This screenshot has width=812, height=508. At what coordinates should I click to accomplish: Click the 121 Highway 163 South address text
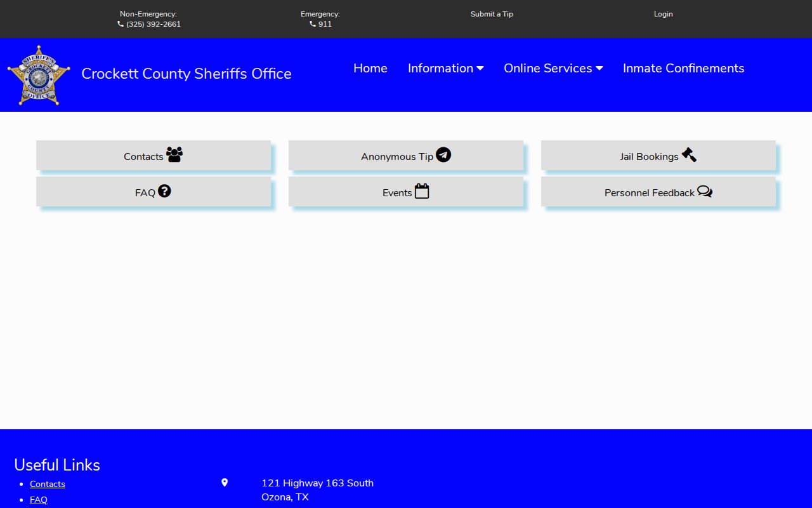point(317,483)
